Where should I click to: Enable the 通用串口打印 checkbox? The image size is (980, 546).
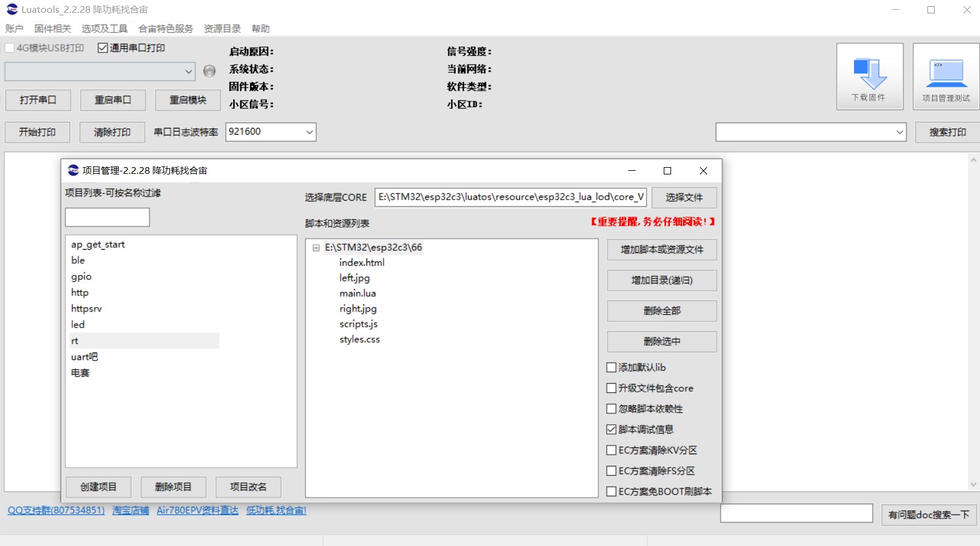pos(103,48)
